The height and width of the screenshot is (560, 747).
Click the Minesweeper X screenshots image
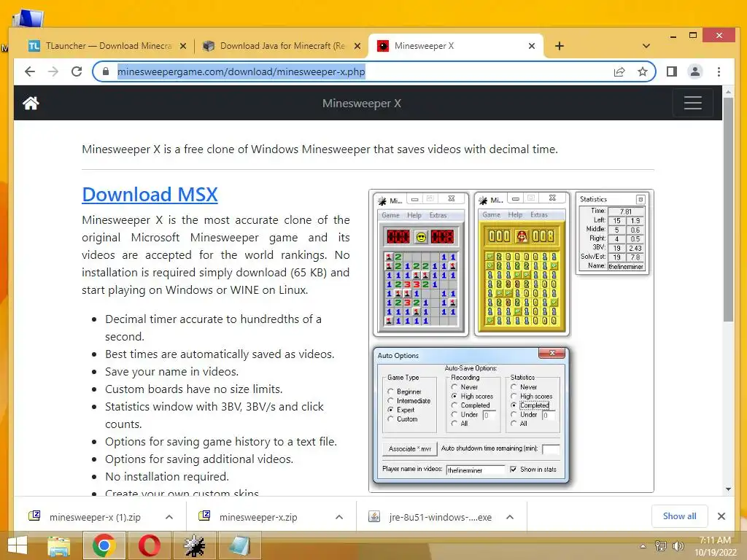click(511, 341)
